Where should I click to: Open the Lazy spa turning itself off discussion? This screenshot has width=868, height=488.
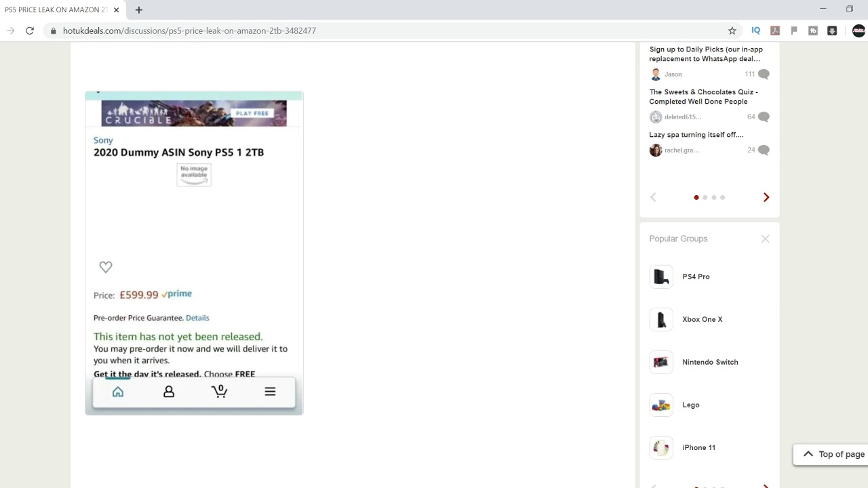coord(696,135)
